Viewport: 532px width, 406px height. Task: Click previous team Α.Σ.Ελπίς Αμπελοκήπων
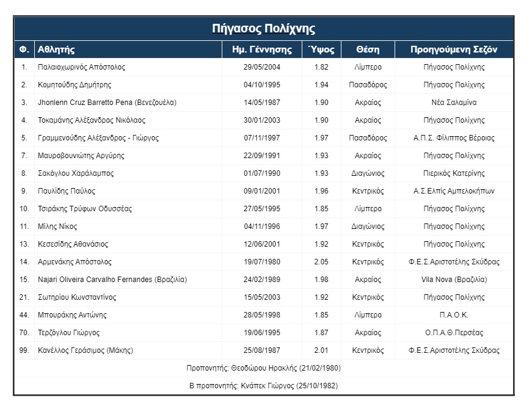(454, 191)
